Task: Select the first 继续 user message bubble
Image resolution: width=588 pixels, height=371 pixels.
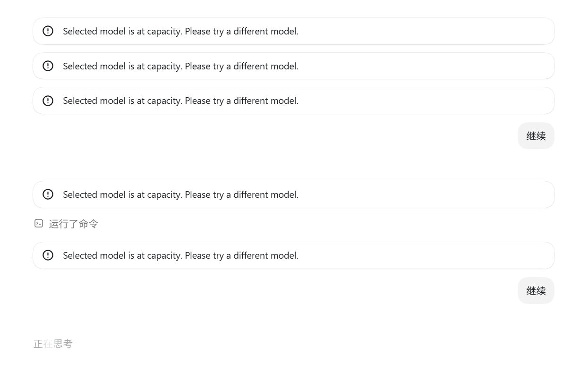Action: tap(536, 136)
